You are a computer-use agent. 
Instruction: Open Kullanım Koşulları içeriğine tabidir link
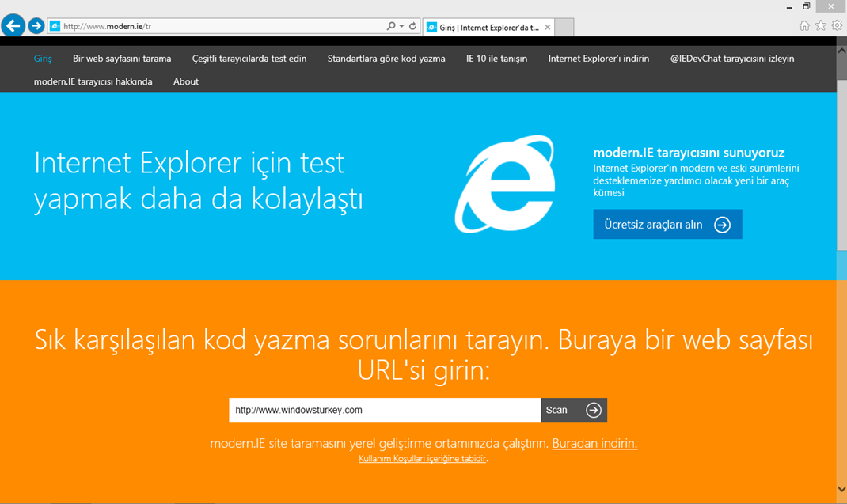tap(423, 458)
